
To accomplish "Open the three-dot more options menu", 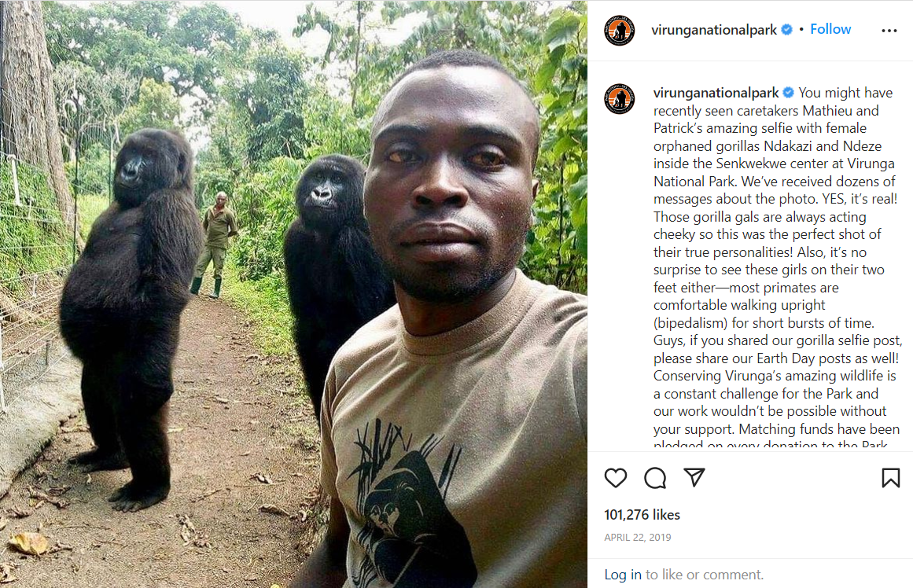I will coord(889,31).
